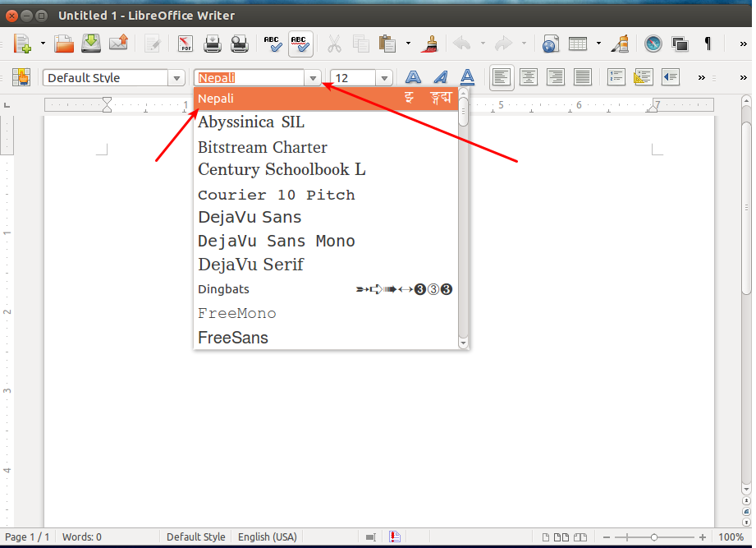Toggle Nonprinting Characters pilcrow
Image resolution: width=756 pixels, height=548 pixels.
coord(708,44)
